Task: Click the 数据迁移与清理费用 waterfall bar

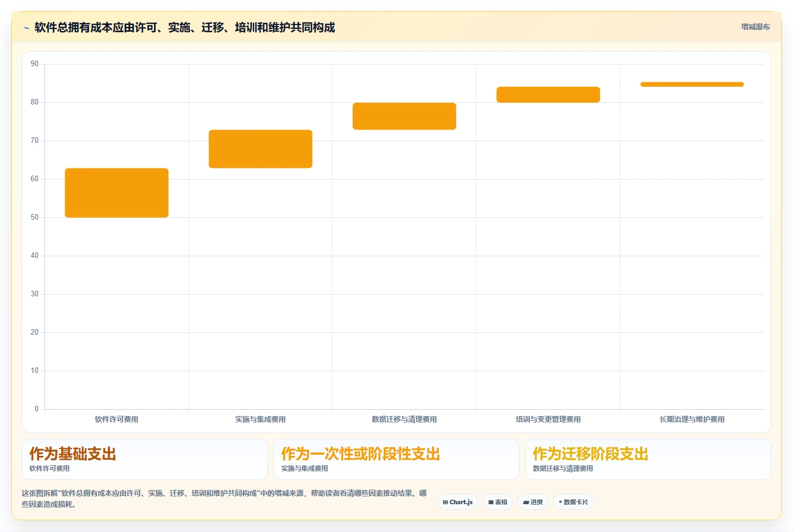Action: tap(404, 116)
